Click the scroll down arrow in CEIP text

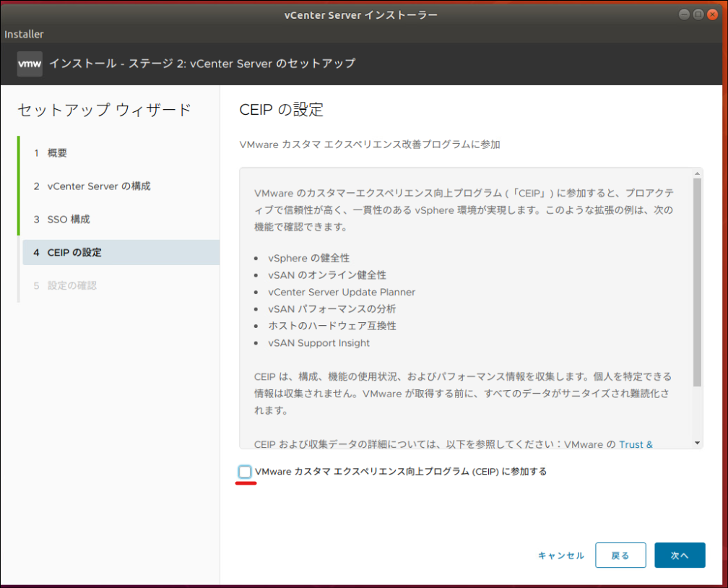click(x=697, y=443)
